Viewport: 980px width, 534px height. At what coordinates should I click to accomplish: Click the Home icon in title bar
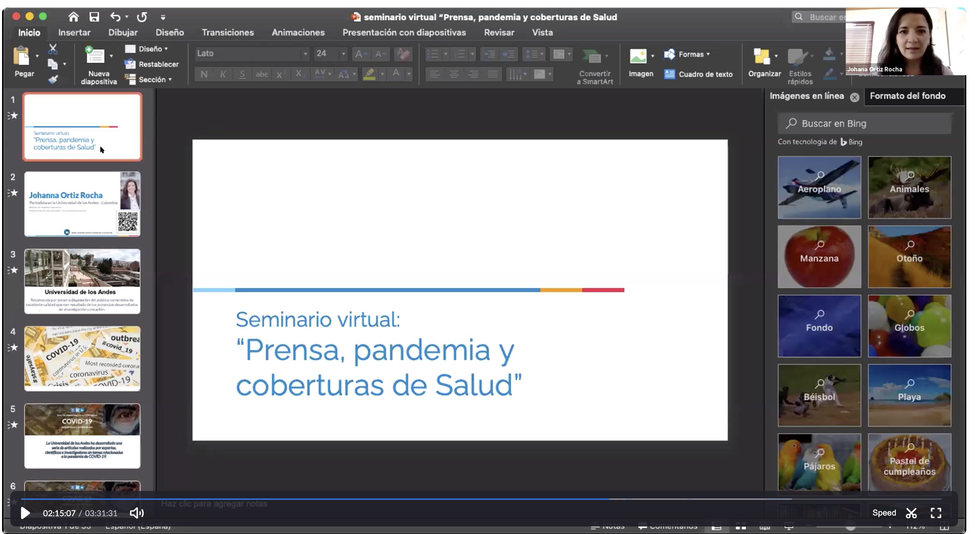point(74,17)
